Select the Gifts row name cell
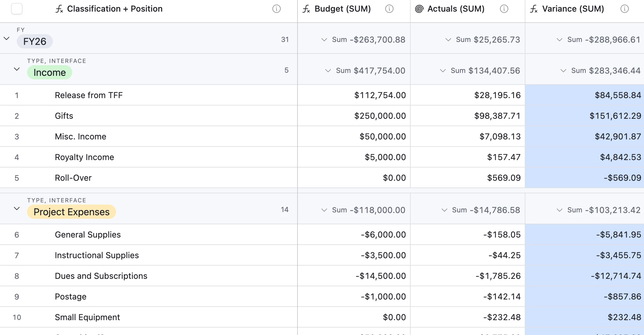This screenshot has height=335, width=644. [64, 116]
